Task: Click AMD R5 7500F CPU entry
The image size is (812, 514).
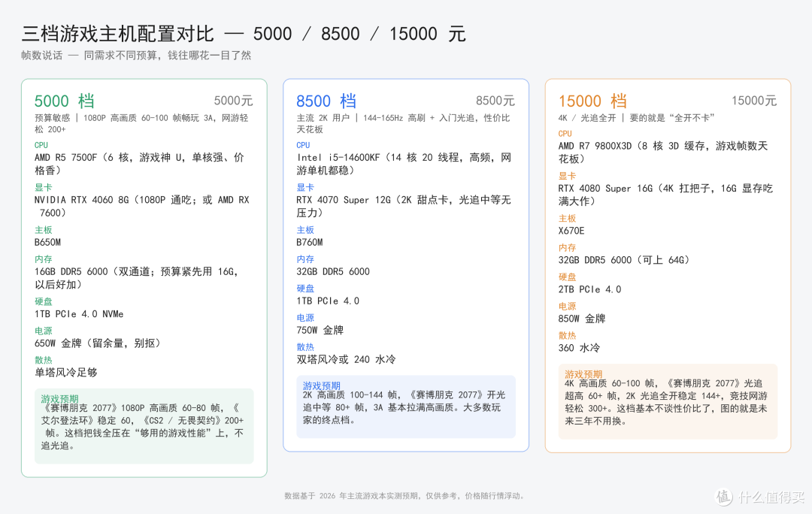Action: [139, 164]
